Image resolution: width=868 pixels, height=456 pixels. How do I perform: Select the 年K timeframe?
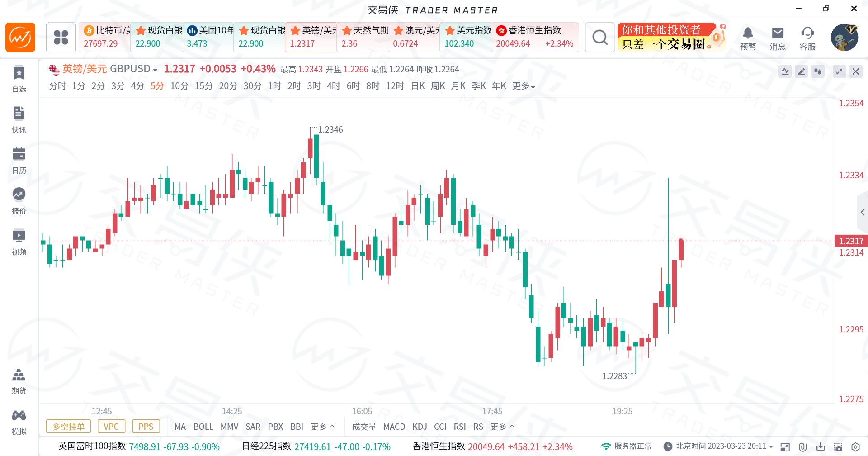coord(499,86)
